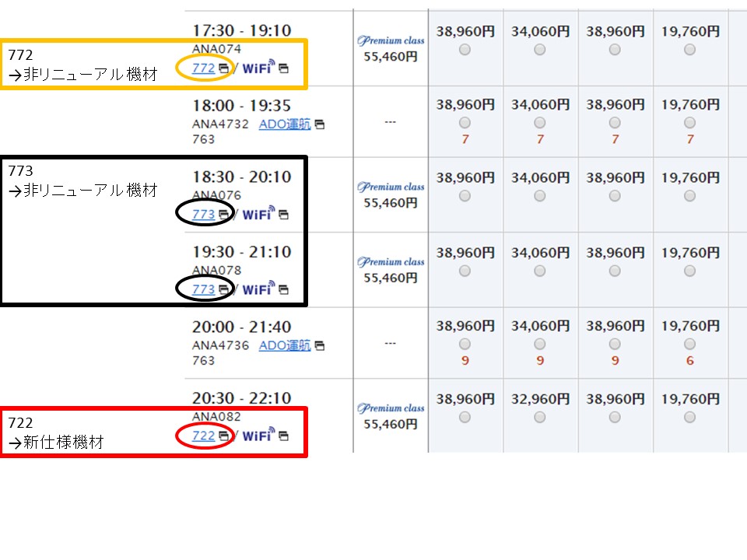The image size is (747, 560).
Task: Select 19,760円 fare for 19:30 flight
Action: 690,271
